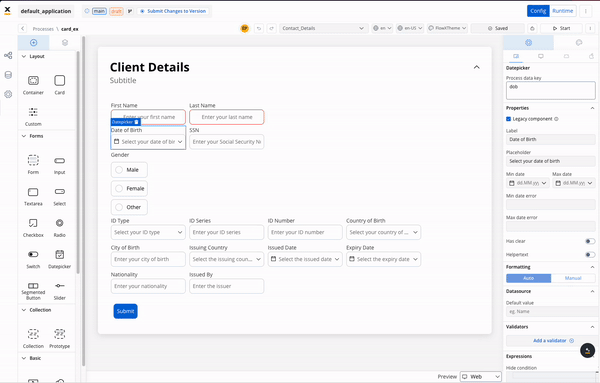The height and width of the screenshot is (383, 600).
Task: Open the floating assistant button bottom right
Action: [587, 350]
